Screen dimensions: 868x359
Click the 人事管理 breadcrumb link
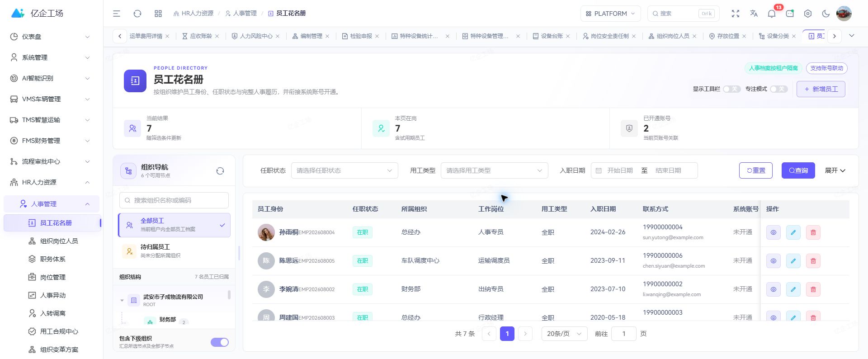click(x=241, y=14)
